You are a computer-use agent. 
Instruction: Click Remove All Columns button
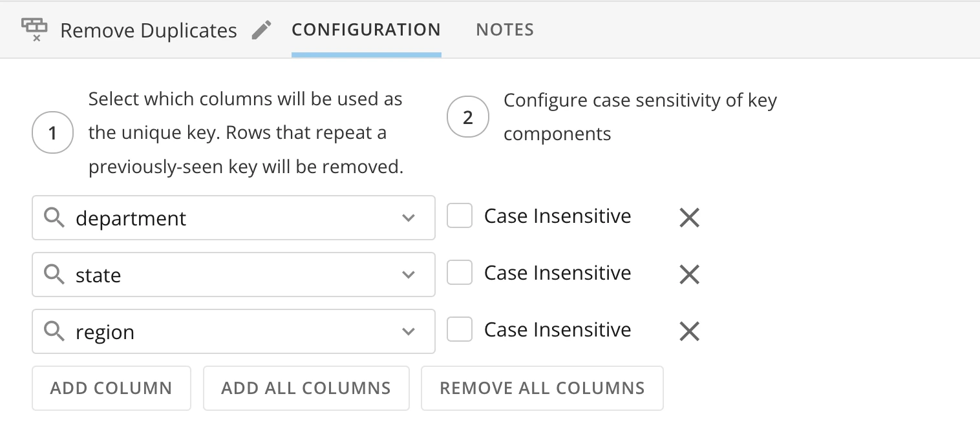542,388
